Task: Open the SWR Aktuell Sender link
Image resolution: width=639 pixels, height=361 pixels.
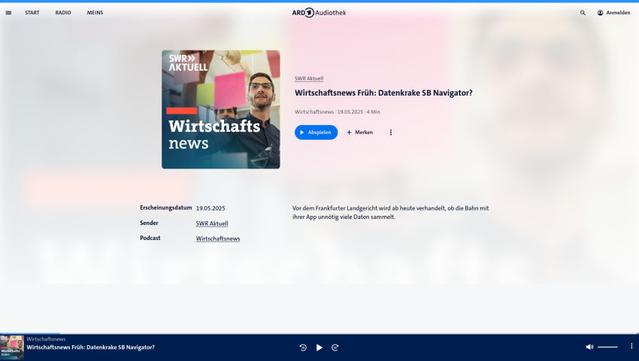Action: (x=212, y=224)
